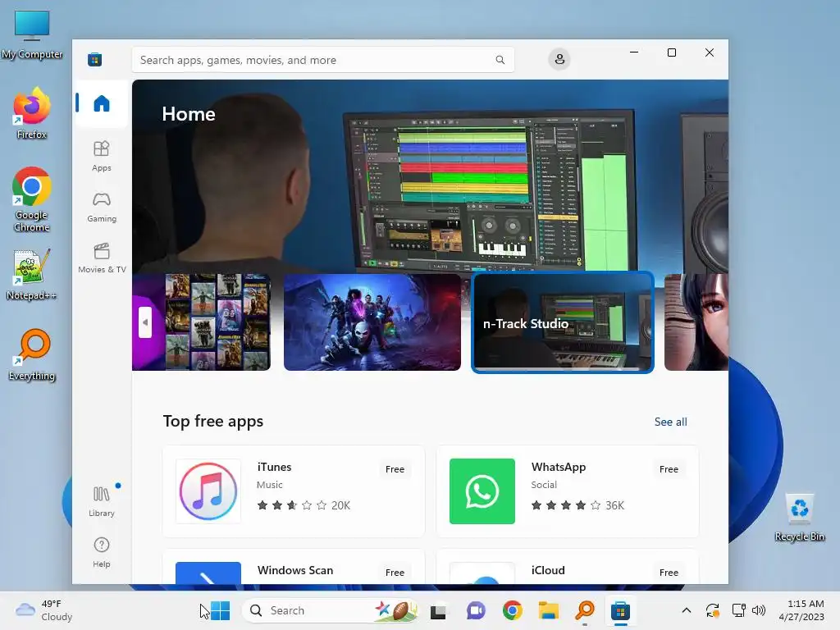Open the Home section in the Store sidebar
The width and height of the screenshot is (840, 630).
coord(101,103)
